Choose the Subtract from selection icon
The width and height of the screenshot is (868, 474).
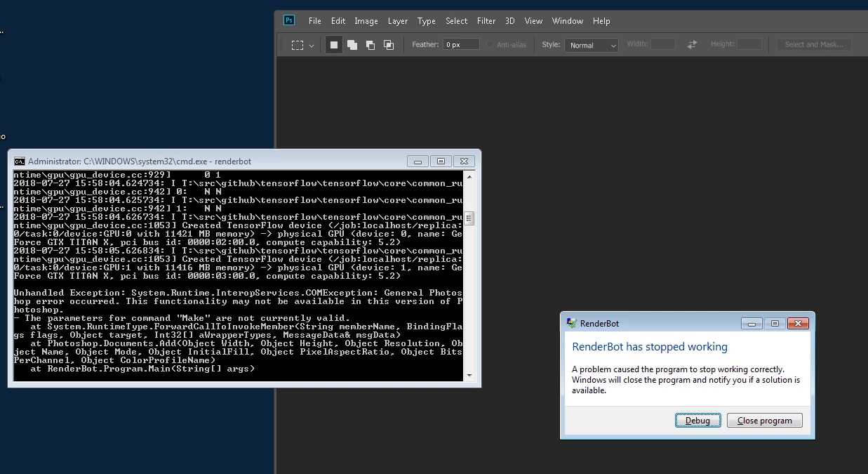click(370, 45)
